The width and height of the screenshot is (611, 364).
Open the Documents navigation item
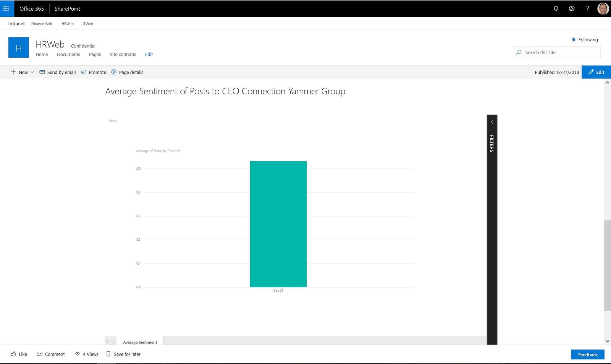click(x=68, y=55)
